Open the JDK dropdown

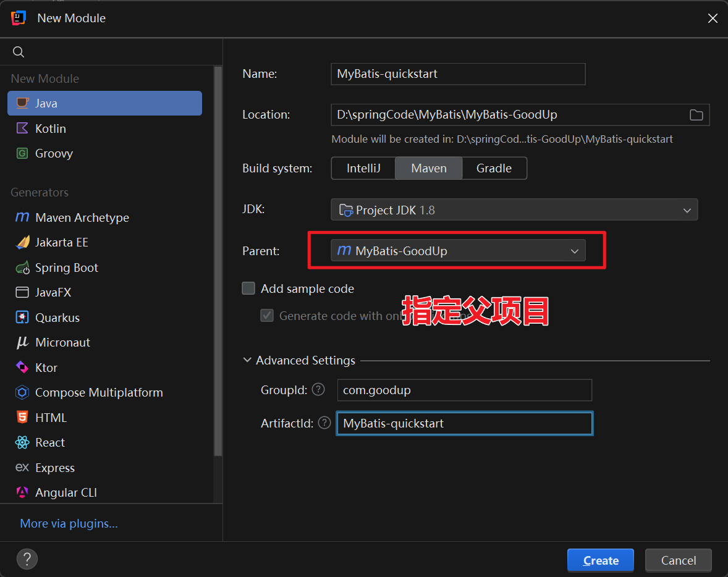[514, 210]
